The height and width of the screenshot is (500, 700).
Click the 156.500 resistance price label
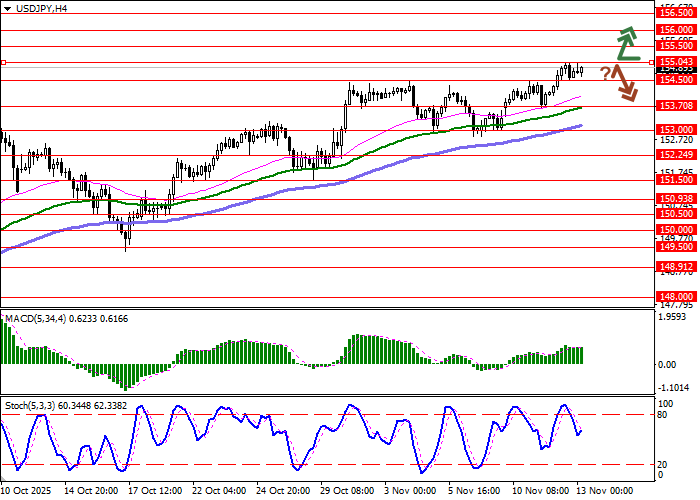(x=676, y=14)
